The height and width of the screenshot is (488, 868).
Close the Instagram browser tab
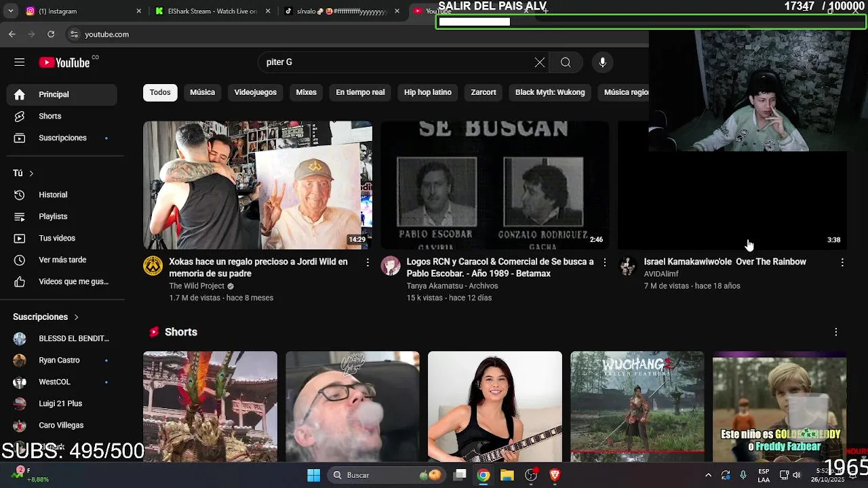(138, 11)
